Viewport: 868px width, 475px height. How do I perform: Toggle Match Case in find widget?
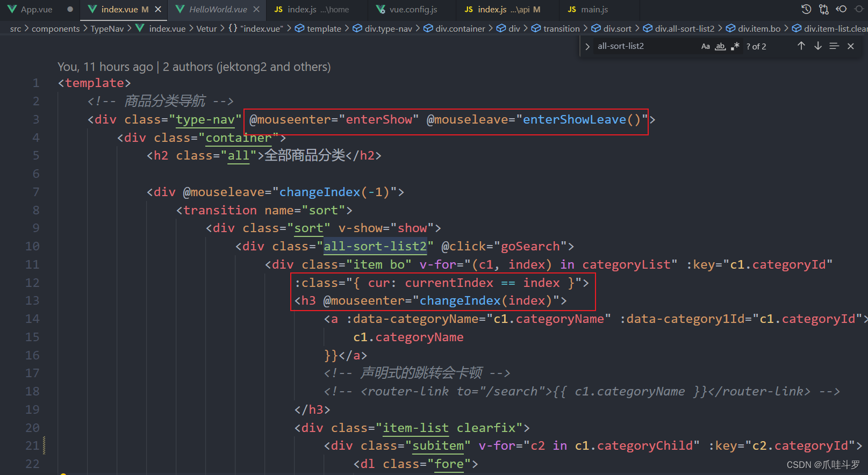pyautogui.click(x=706, y=46)
